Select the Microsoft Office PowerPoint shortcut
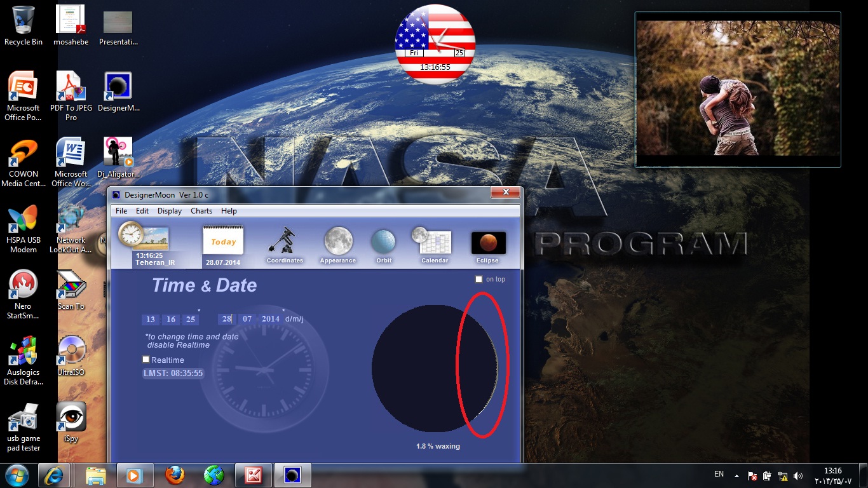The image size is (868, 488). point(24,96)
